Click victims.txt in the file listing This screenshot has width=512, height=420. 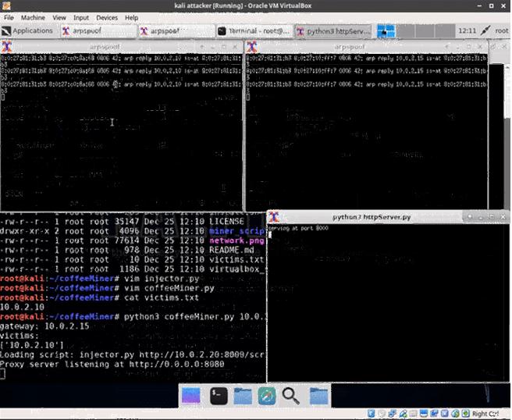[236, 260]
